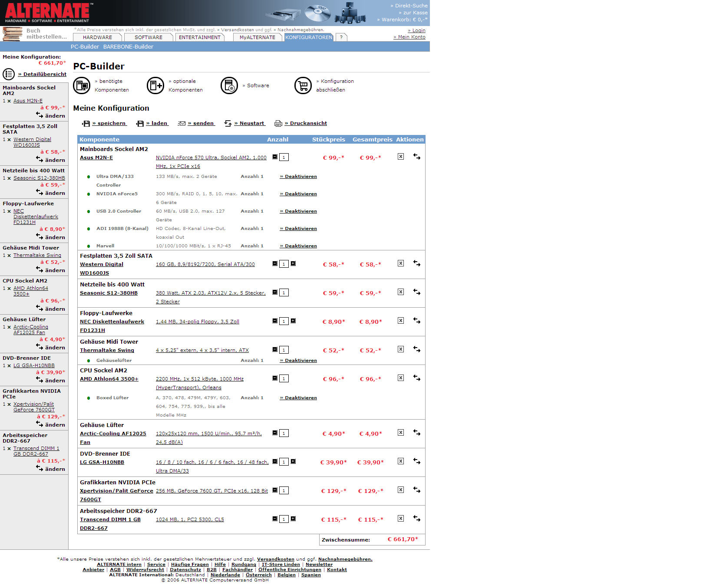This screenshot has height=588, width=723.
Task: Deactivate the ADI 1988B audio codec
Action: (298, 228)
